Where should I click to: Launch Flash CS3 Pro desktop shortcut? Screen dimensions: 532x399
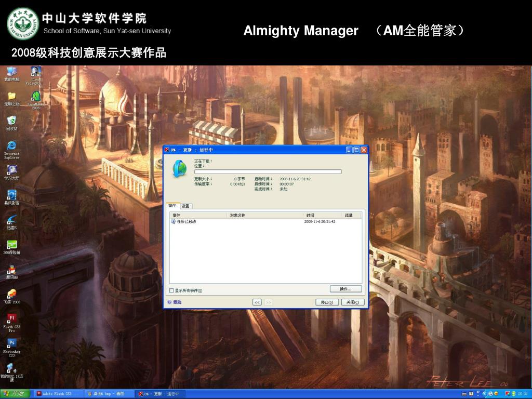point(11,323)
